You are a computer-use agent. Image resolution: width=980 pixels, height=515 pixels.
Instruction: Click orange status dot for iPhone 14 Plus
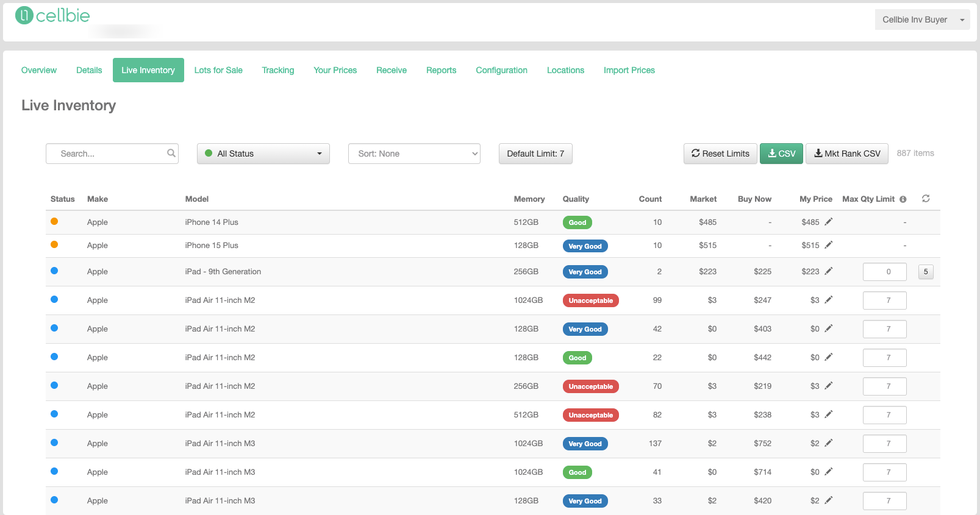[x=54, y=221]
